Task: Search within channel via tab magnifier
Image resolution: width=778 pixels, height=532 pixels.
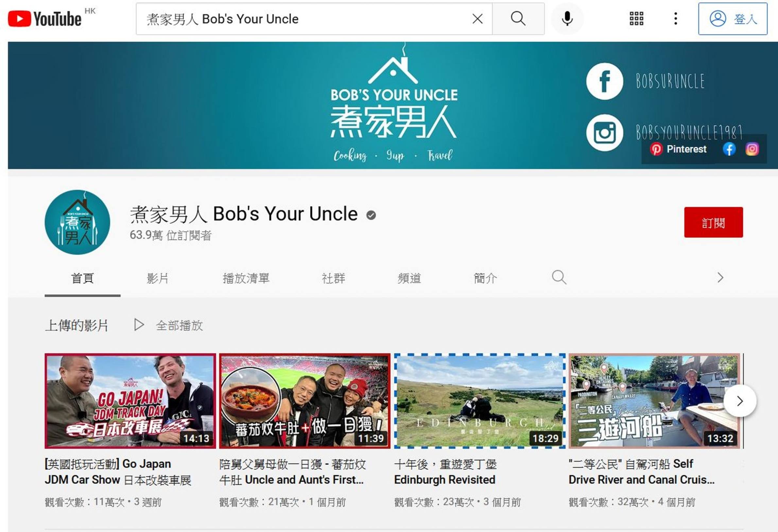Action: click(559, 278)
